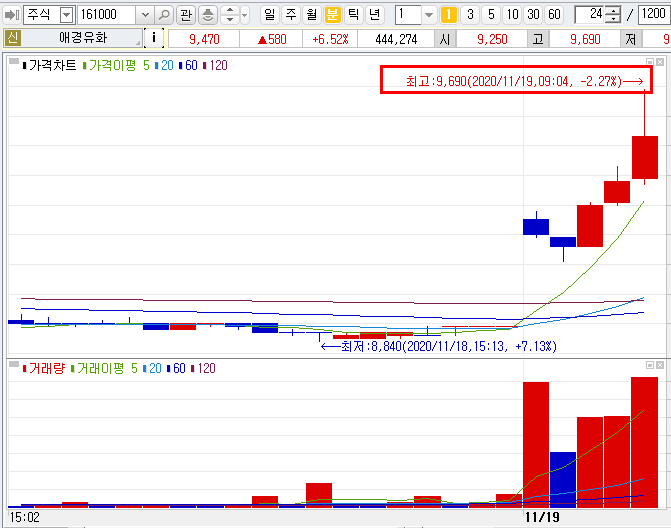The height and width of the screenshot is (528, 671).
Task: Click the 관 watchlist button
Action: coord(186,15)
